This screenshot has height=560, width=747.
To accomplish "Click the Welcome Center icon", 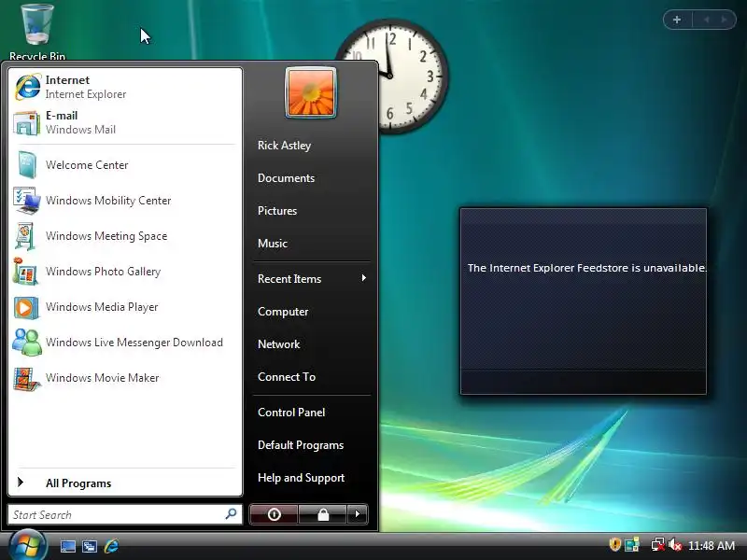I will tap(26, 165).
